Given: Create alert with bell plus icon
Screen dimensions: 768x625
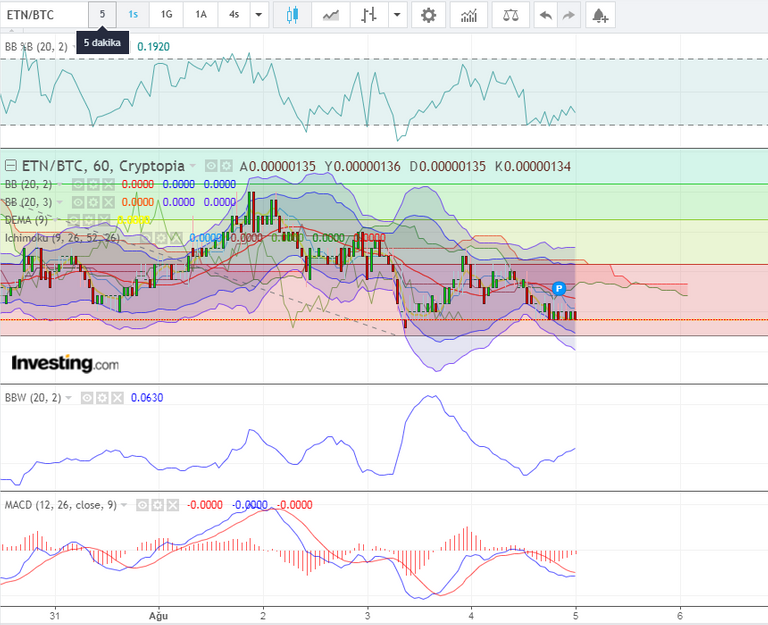Looking at the screenshot, I should (x=600, y=15).
